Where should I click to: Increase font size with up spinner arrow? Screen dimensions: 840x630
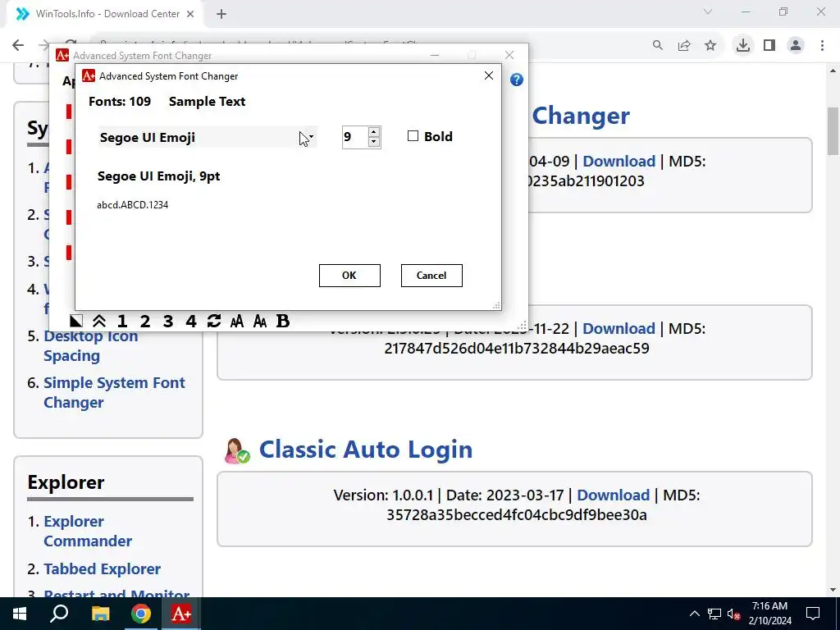374,132
